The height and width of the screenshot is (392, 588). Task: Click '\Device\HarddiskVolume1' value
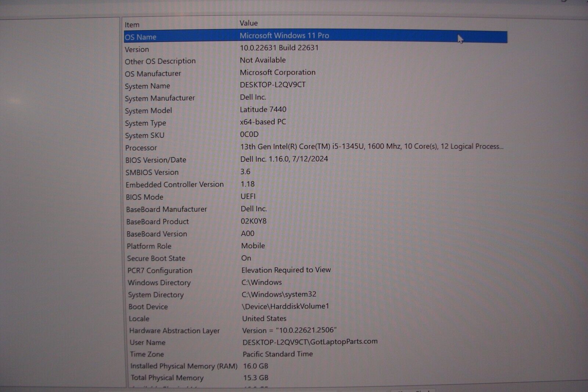(286, 306)
